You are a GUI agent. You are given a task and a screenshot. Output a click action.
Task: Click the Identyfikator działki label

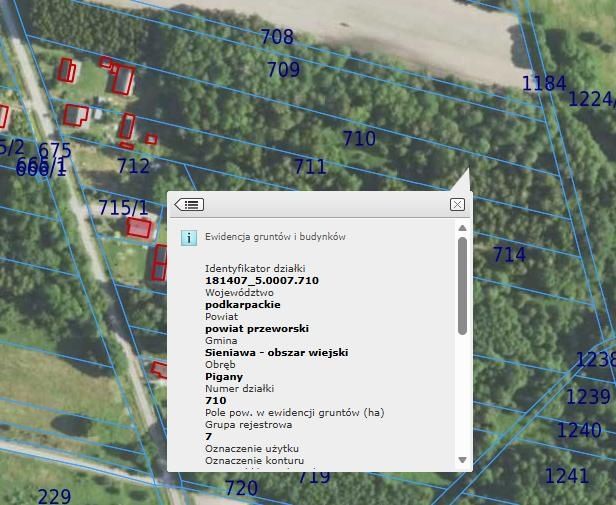pyautogui.click(x=255, y=269)
